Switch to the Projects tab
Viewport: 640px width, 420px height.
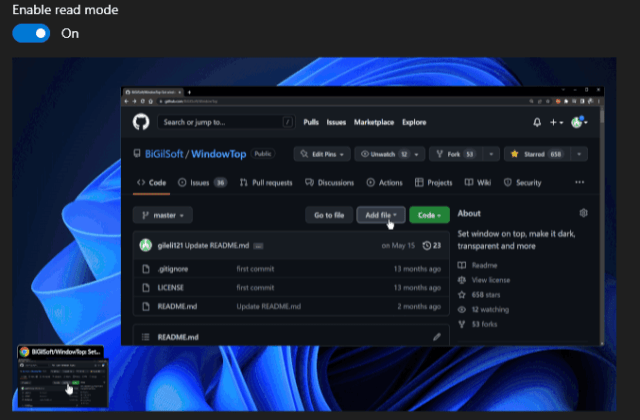433,182
